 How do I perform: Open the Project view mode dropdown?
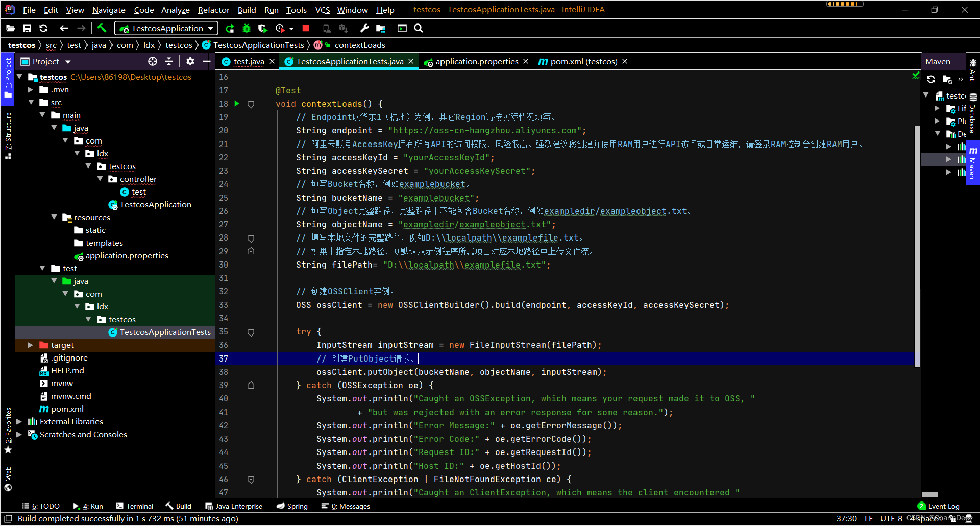(68, 62)
